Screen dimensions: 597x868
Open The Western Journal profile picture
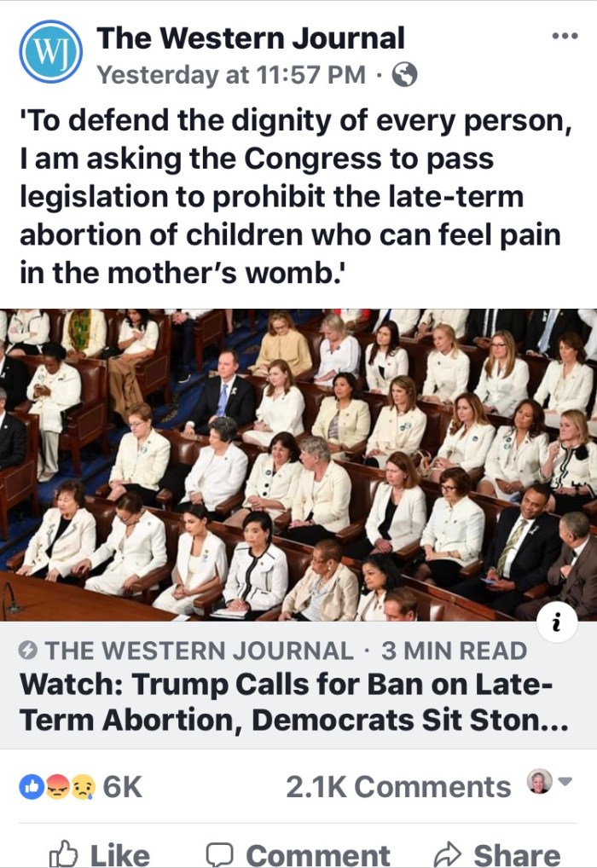pos(51,51)
